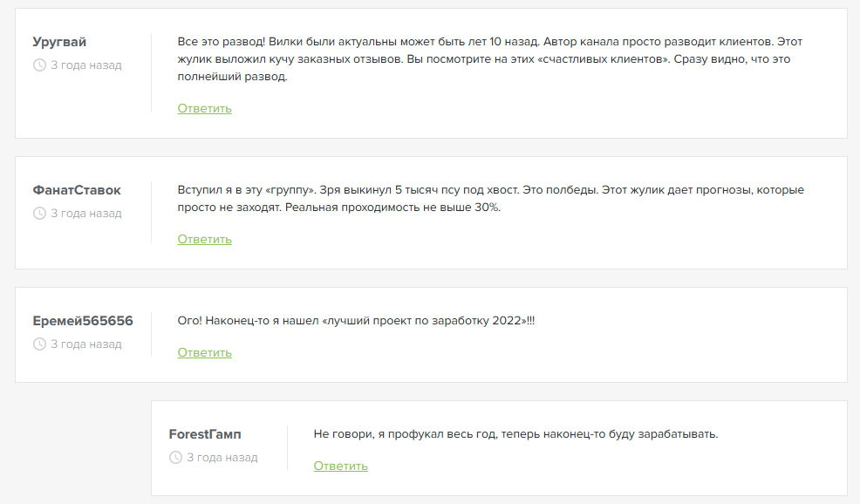Reply to ForestГамп's comment via Ответить
Screen dimensions: 860x504
pyautogui.click(x=339, y=466)
